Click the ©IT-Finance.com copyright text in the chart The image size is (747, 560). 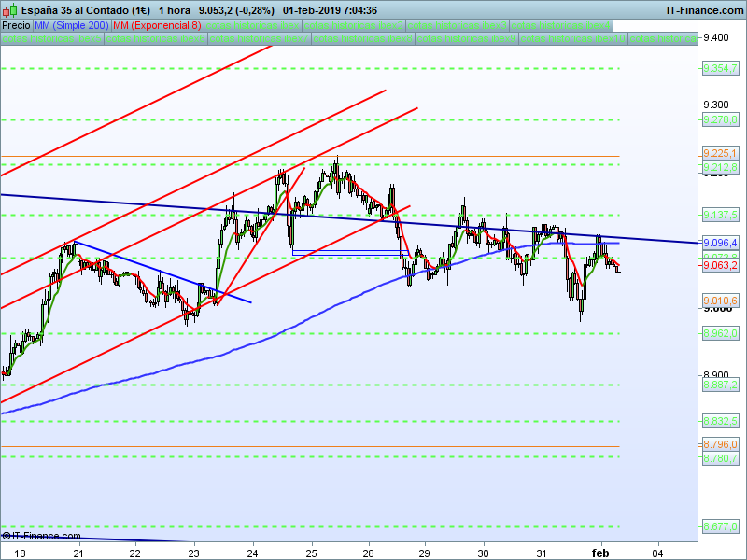point(41,536)
